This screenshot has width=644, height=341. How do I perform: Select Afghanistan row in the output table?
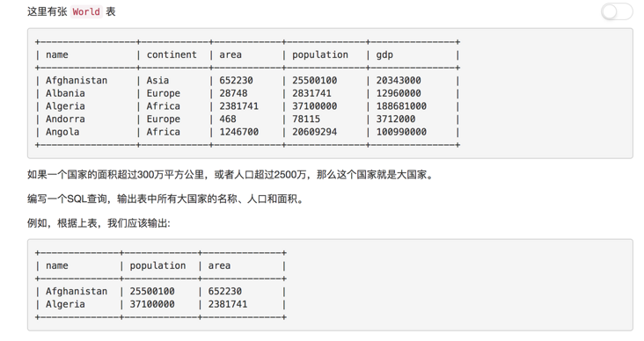[161, 292]
